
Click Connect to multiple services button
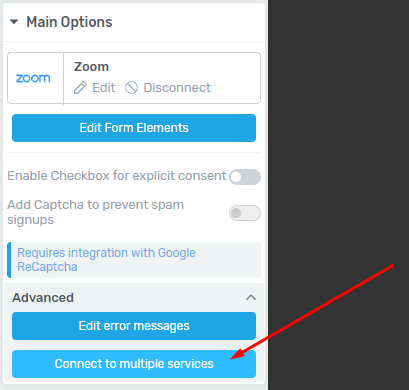[x=134, y=364]
